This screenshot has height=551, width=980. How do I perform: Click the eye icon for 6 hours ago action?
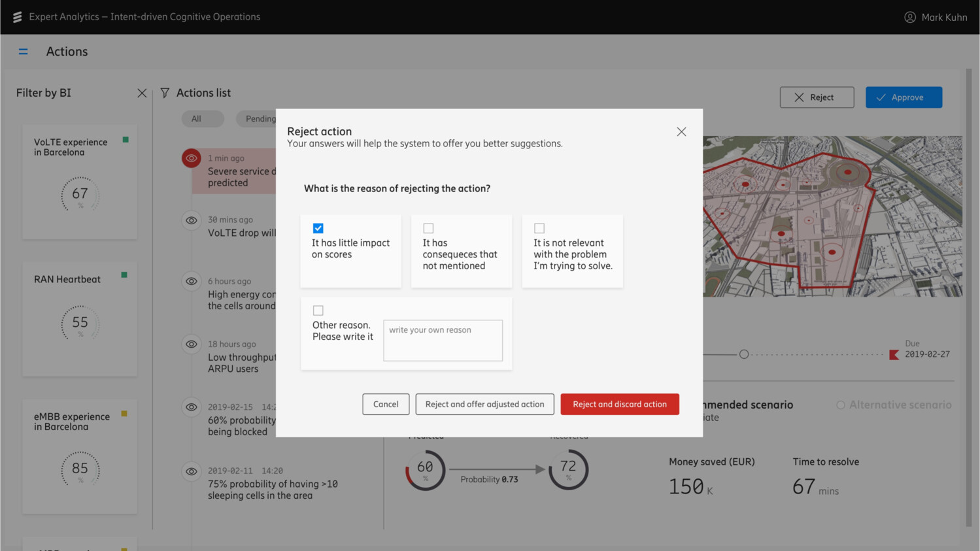(192, 281)
